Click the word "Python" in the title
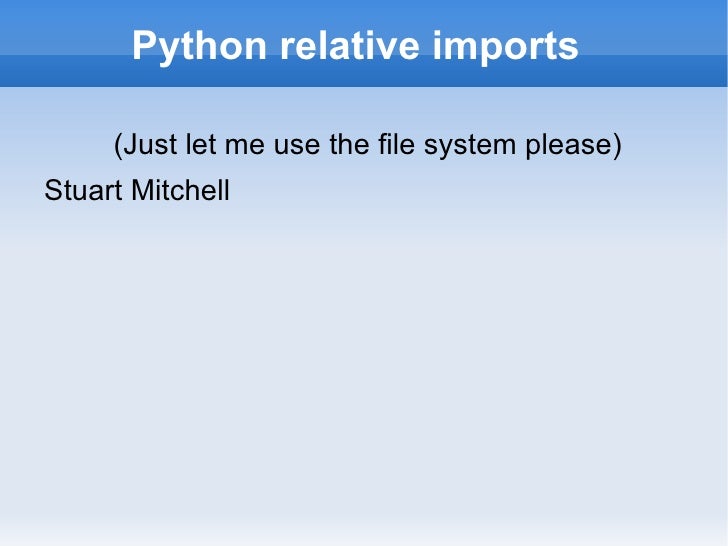The image size is (728, 546). pyautogui.click(x=199, y=47)
